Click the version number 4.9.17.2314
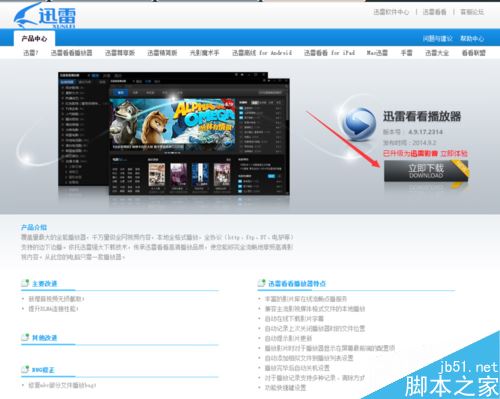This screenshot has width=500, height=399. pos(426,132)
